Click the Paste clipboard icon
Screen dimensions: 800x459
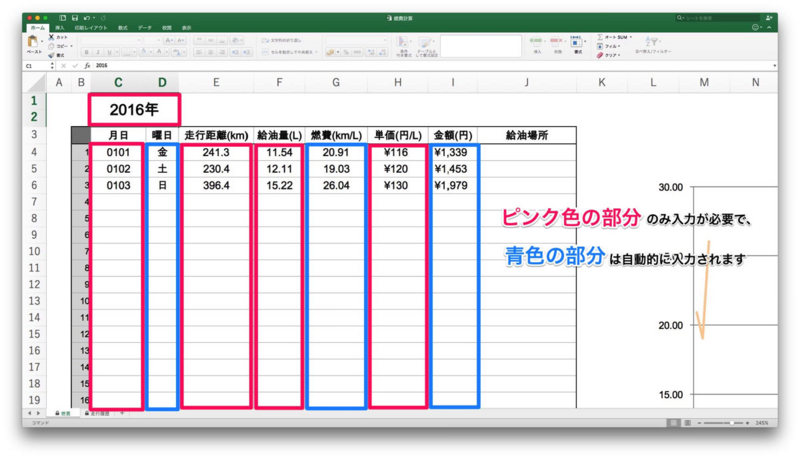(33, 41)
